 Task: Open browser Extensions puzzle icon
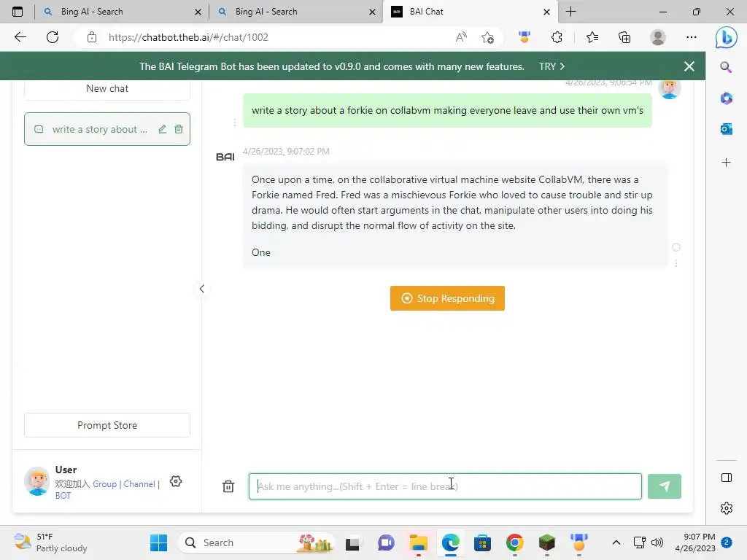557,37
